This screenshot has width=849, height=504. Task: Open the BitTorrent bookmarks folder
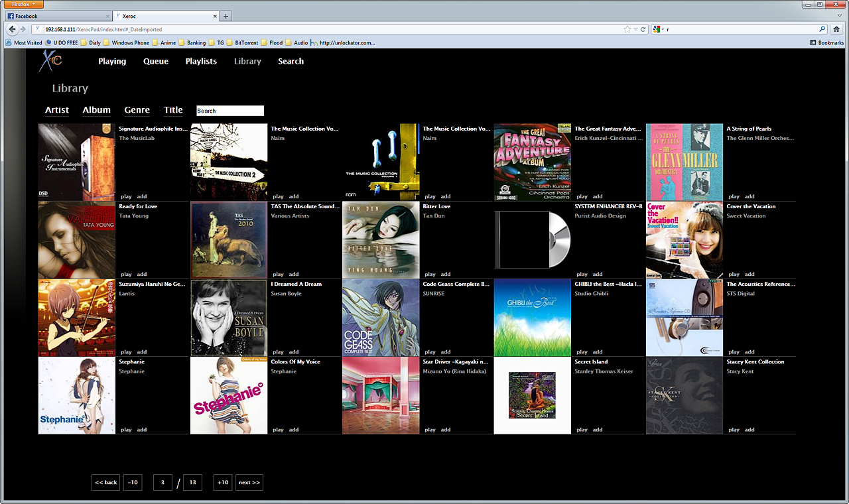(243, 42)
